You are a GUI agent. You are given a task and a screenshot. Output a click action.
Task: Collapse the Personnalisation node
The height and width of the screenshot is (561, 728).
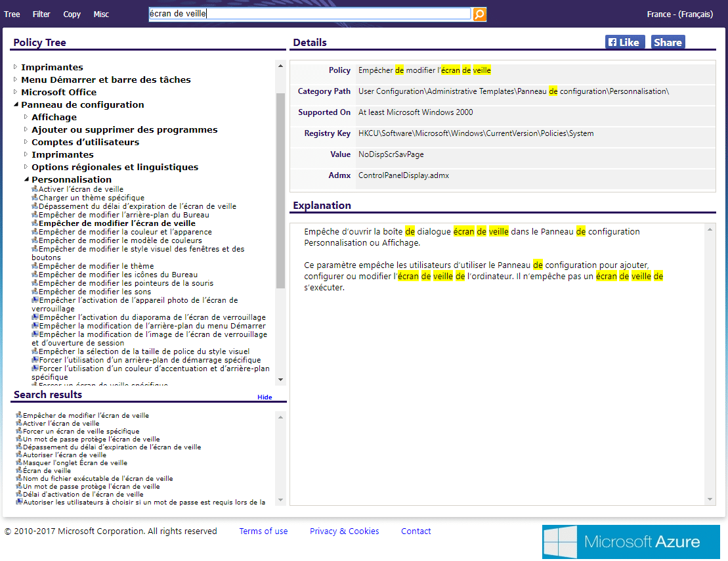26,179
